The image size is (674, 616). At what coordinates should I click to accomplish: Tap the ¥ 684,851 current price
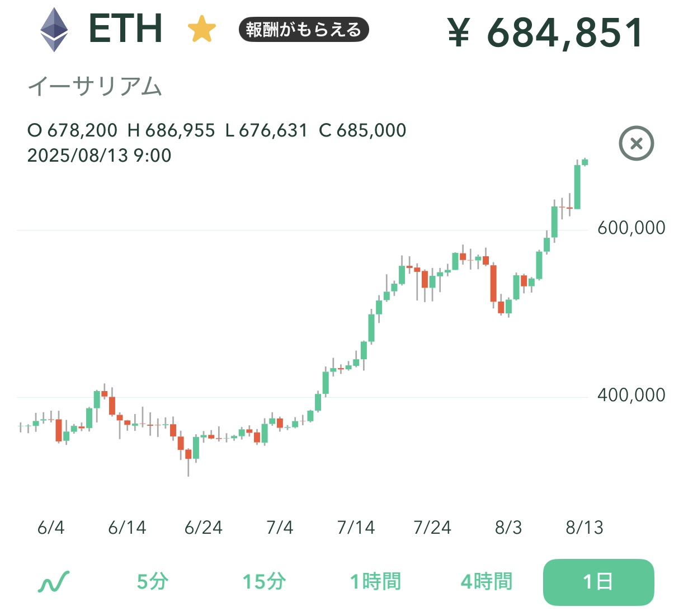point(545,32)
